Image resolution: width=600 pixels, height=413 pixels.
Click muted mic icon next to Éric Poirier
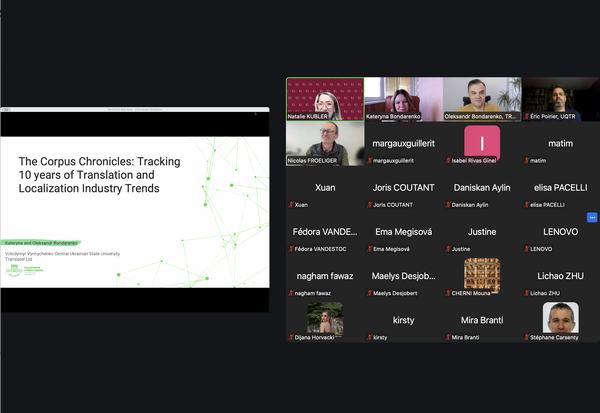point(526,116)
